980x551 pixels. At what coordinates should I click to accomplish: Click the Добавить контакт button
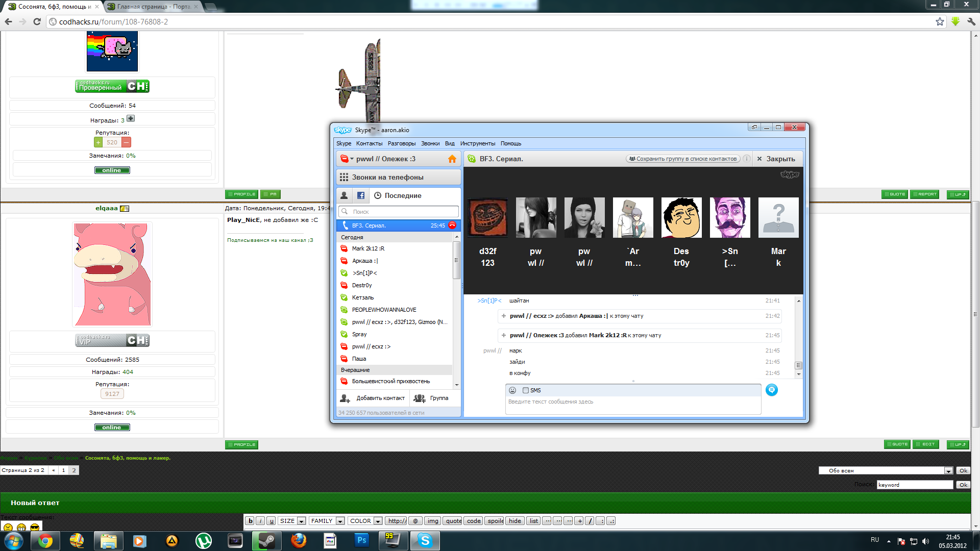373,398
